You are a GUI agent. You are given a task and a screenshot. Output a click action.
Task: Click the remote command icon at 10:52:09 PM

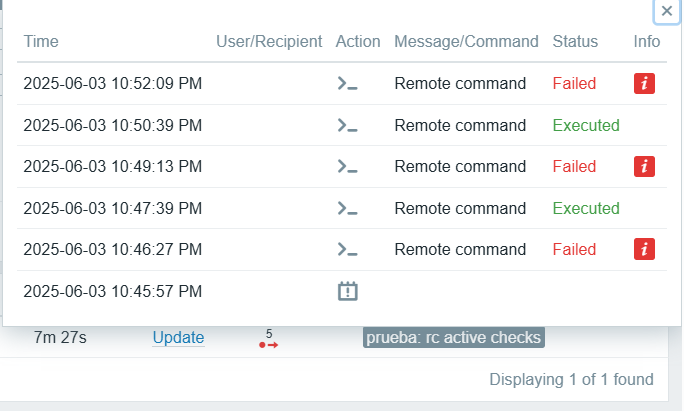pyautogui.click(x=347, y=84)
